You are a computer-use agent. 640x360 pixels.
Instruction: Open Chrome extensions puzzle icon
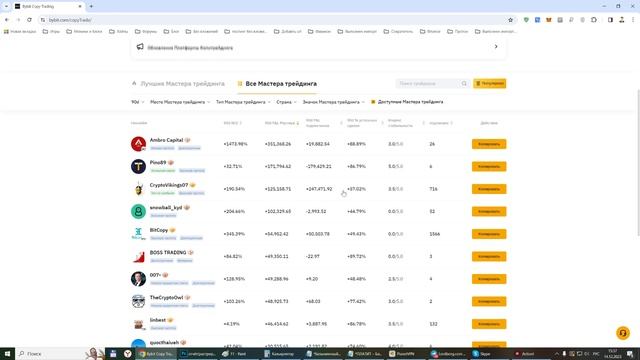point(594,20)
